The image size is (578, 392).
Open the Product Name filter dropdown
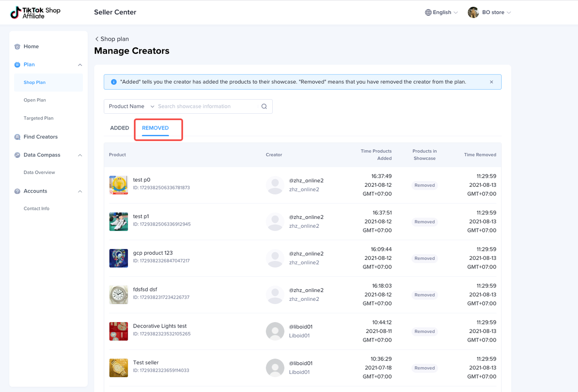coord(131,106)
